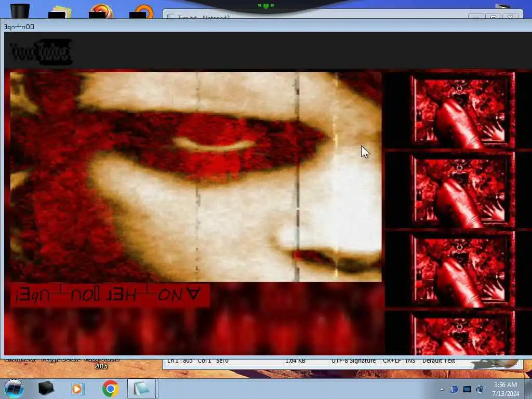Viewport: 532px width, 399px height.
Task: Click 'CR+LF' in Notepad2 status bar
Action: click(392, 361)
